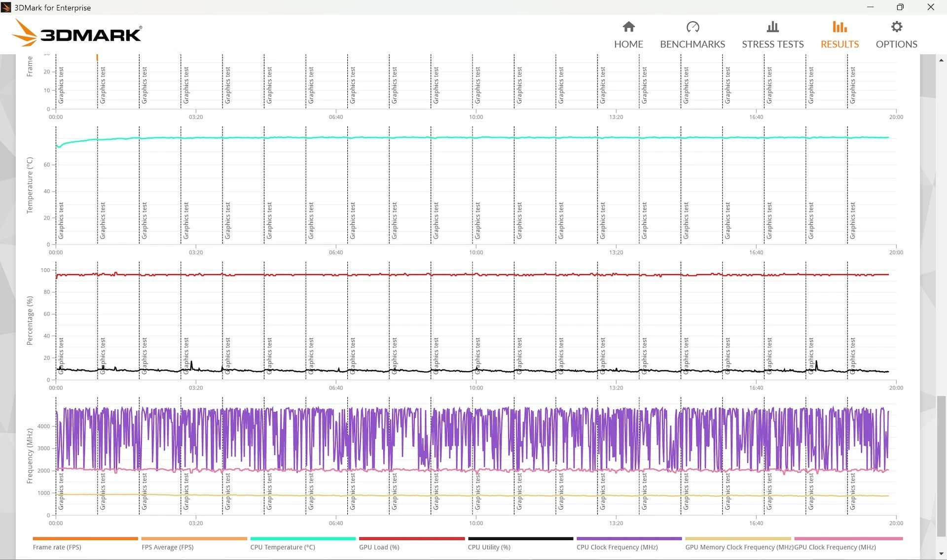Select the HOME menu label
The height and width of the screenshot is (560, 947).
tap(628, 44)
